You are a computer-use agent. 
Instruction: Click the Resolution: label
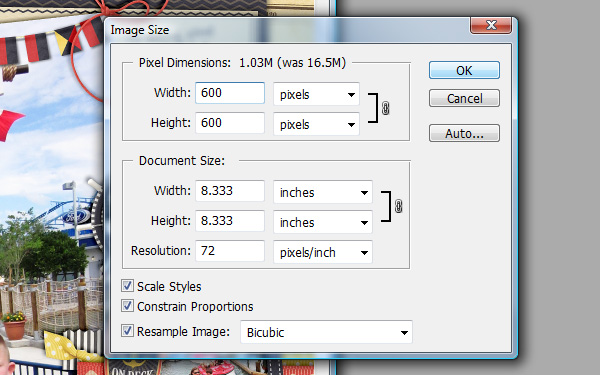161,251
